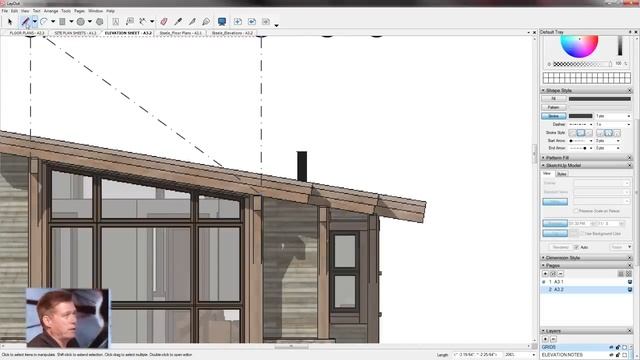Image resolution: width=640 pixels, height=360 pixels.
Task: Add a new page in Pages panel
Action: pos(545,273)
